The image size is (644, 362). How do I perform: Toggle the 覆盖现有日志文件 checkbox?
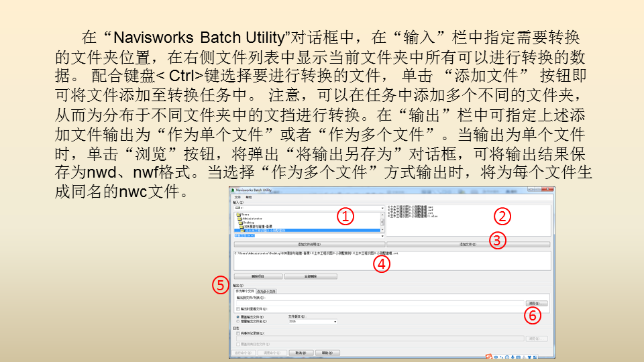coord(237,345)
